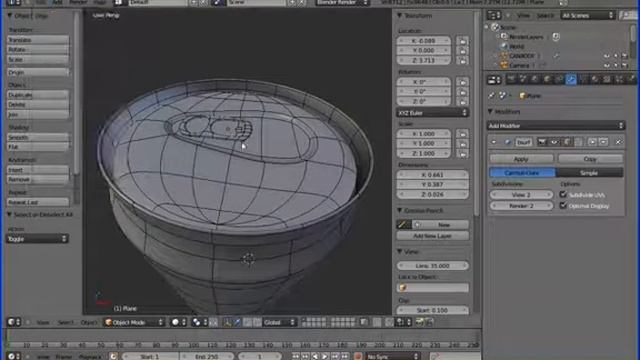
Task: Click the End 250 frame field
Action: (207, 356)
